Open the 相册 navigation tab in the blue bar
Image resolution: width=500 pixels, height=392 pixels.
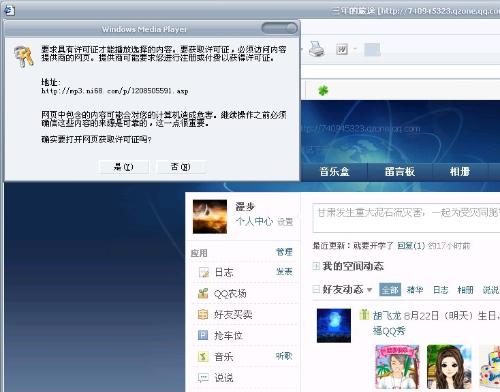(x=460, y=172)
